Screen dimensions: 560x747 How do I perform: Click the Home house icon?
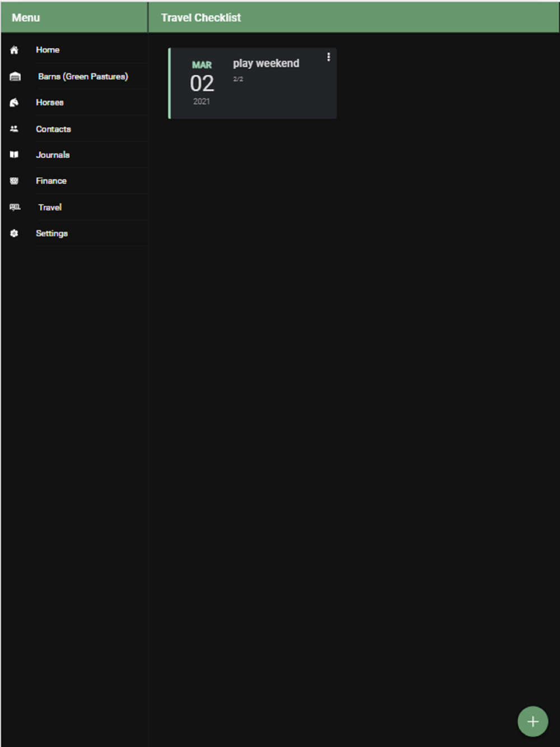pyautogui.click(x=14, y=50)
